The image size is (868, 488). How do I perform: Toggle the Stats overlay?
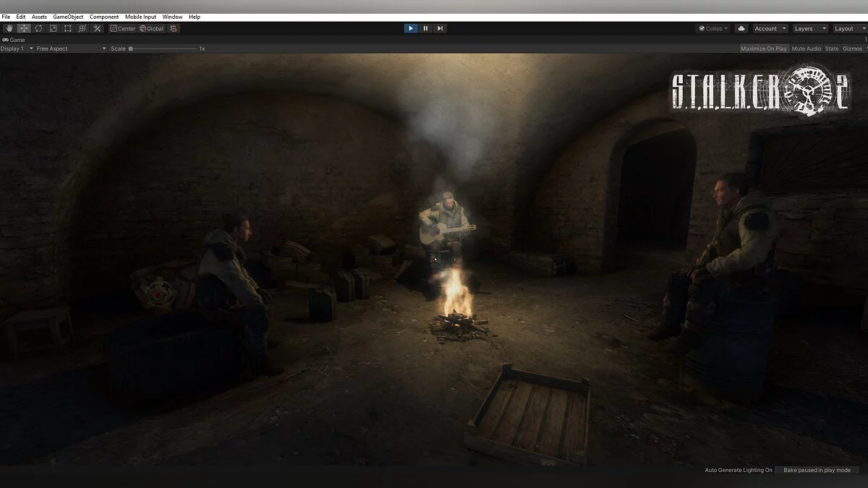(832, 48)
